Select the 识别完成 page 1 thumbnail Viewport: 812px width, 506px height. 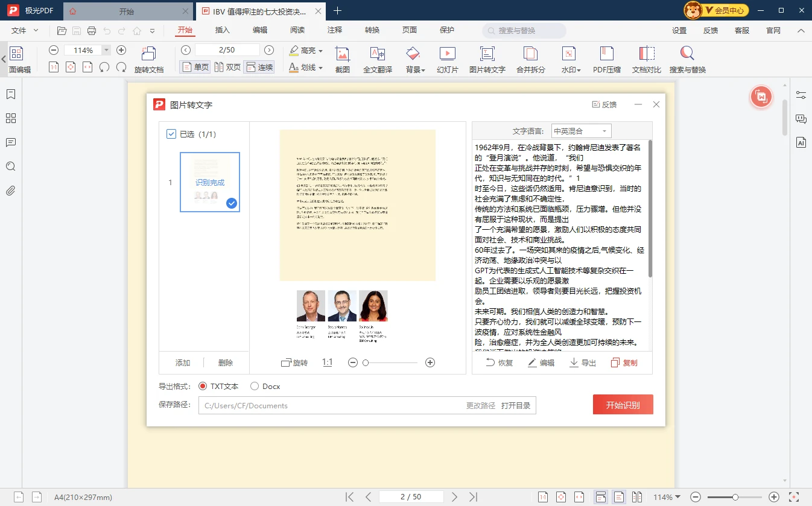pyautogui.click(x=210, y=182)
